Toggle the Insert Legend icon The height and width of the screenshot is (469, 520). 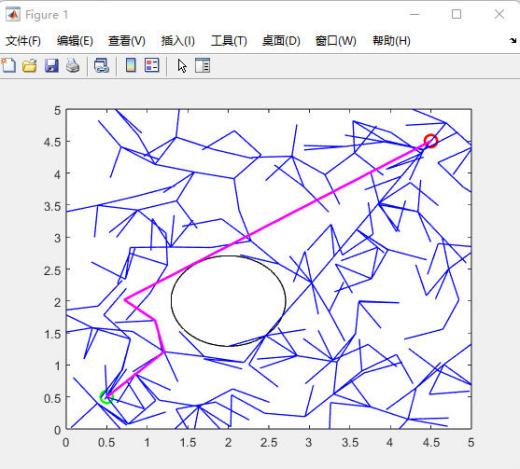152,65
